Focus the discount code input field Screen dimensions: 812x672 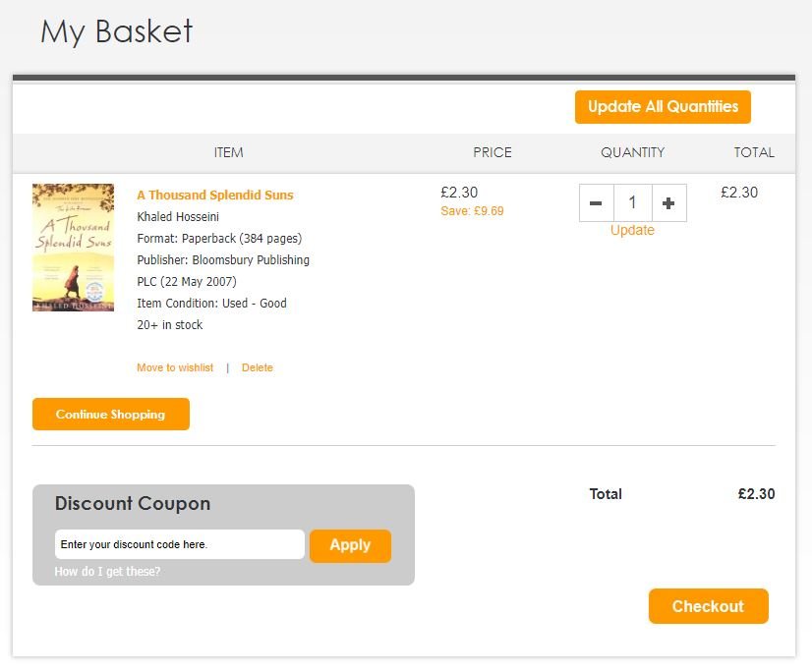(179, 544)
